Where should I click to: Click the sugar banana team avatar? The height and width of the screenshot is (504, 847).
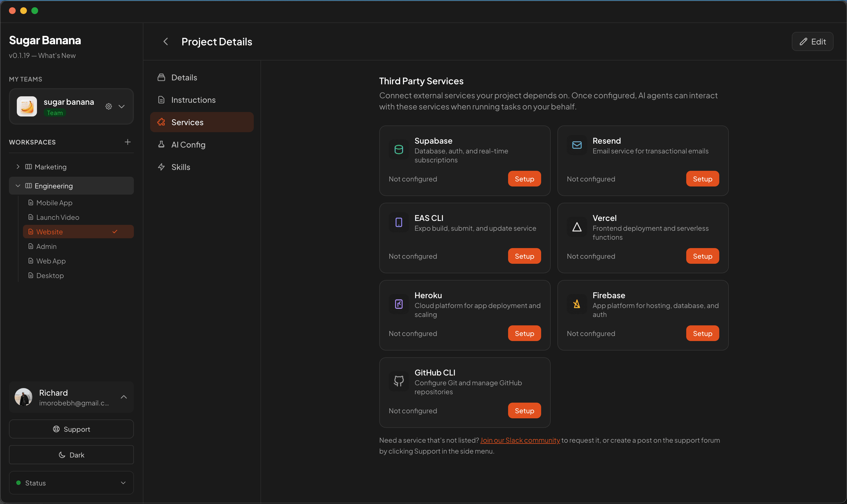(27, 106)
